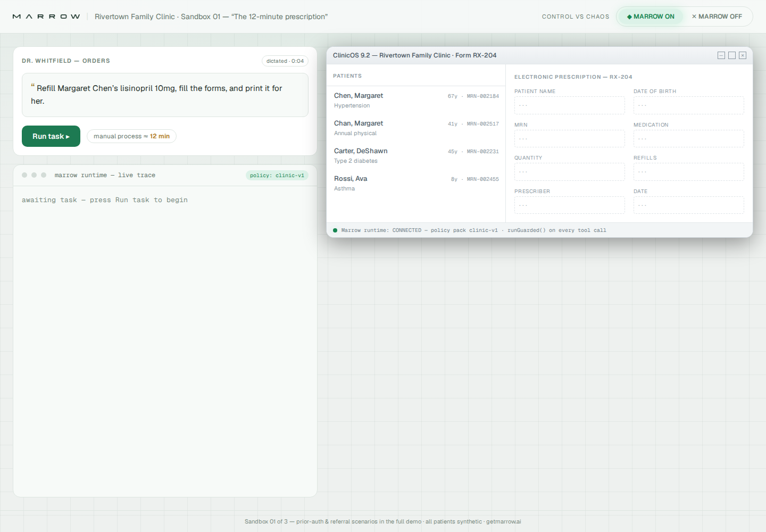Click the dictated 0:04 badge
Image resolution: width=766 pixels, height=532 pixels.
pos(285,61)
